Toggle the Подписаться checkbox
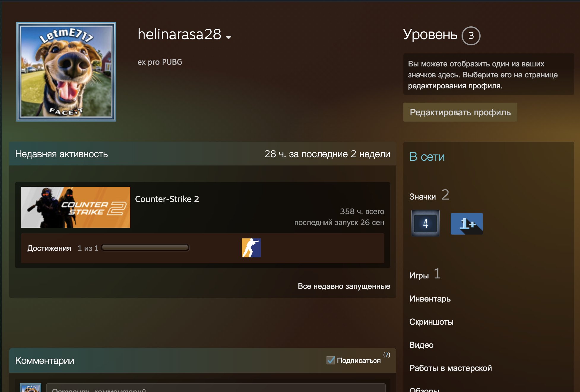 (330, 360)
